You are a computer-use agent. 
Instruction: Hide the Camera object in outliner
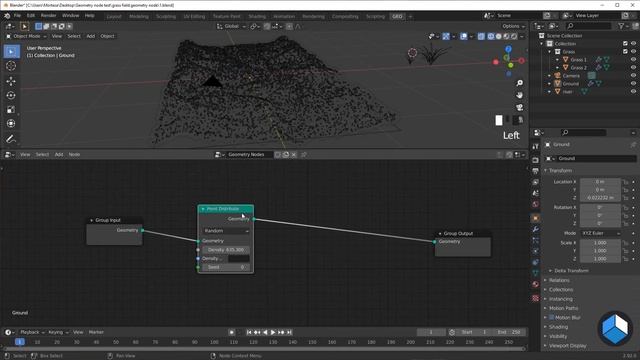point(633,76)
